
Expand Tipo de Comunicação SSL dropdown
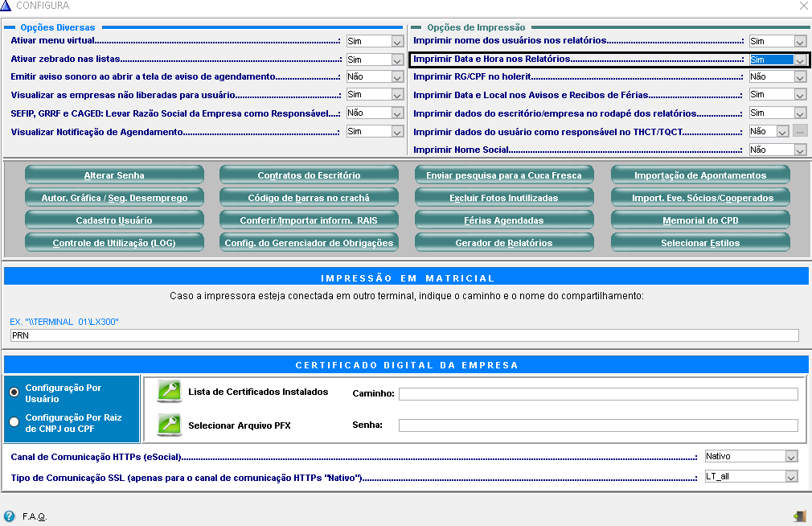tap(791, 477)
